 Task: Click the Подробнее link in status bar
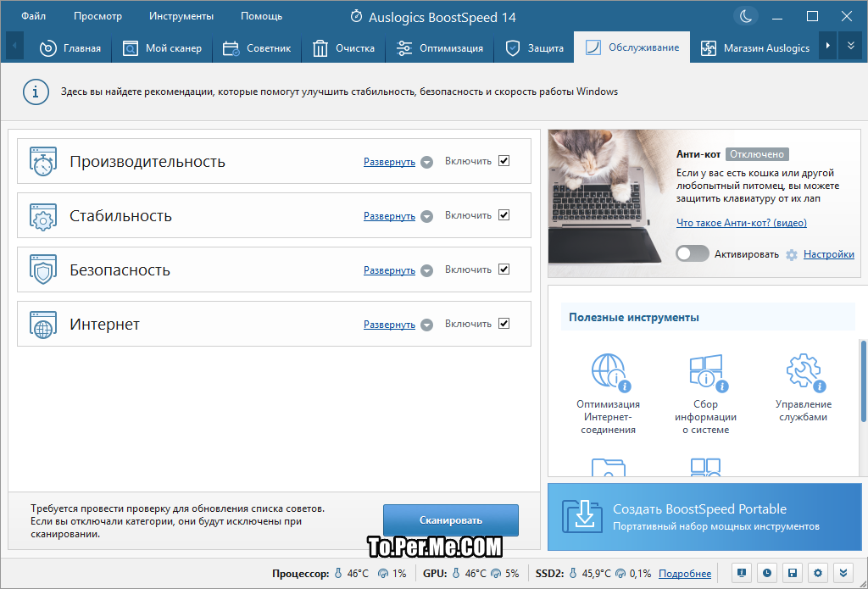685,574
